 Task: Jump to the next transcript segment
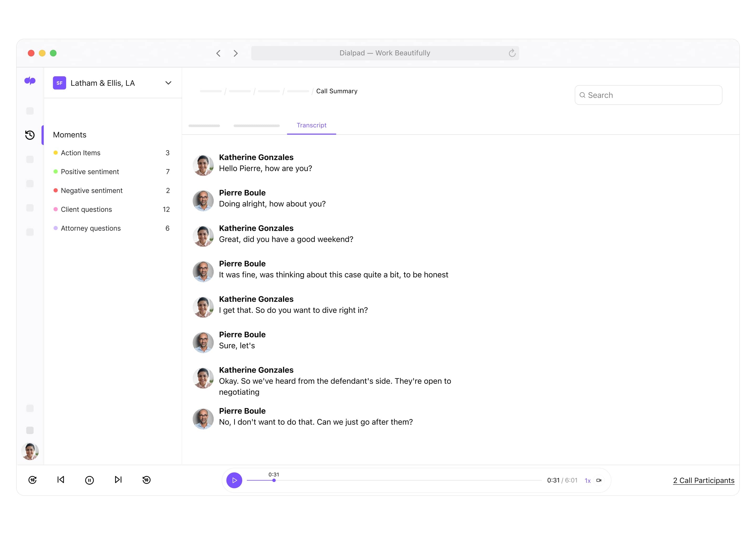118,480
